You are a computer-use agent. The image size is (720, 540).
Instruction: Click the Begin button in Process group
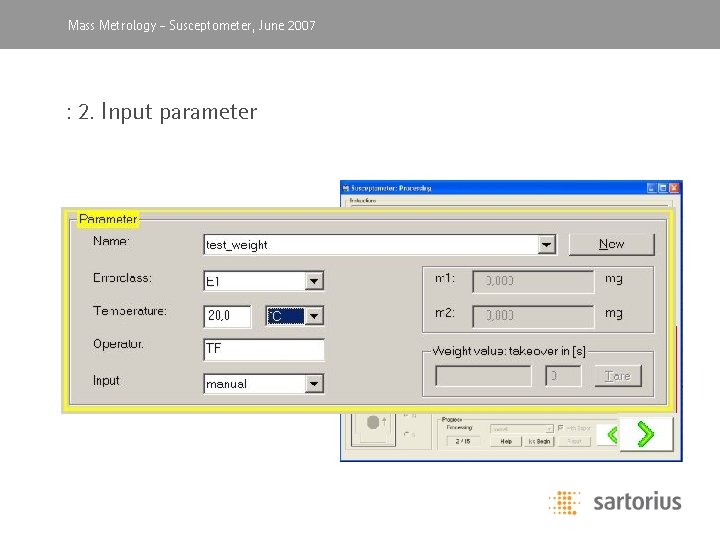point(539,441)
